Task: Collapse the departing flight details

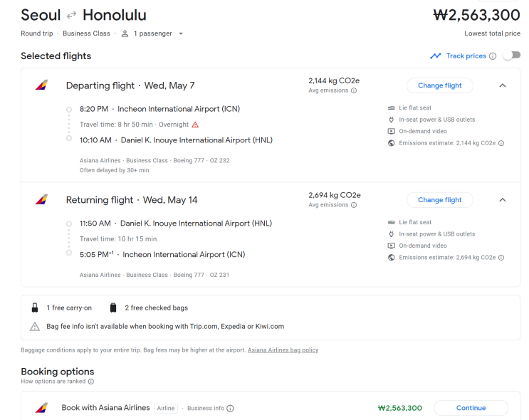Action: coord(503,85)
